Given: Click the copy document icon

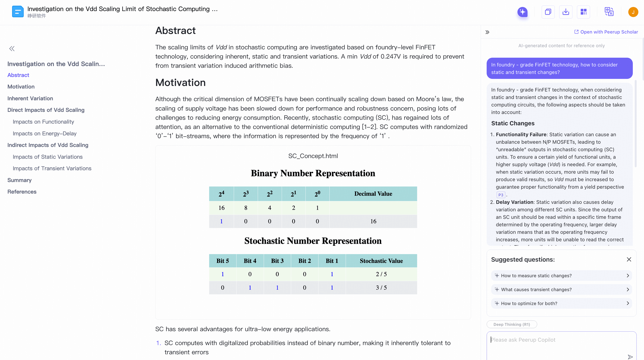Looking at the screenshot, I should 548,12.
